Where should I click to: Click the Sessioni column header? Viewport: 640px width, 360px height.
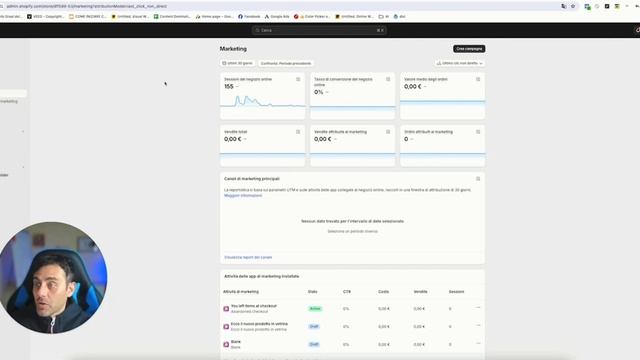(456, 292)
